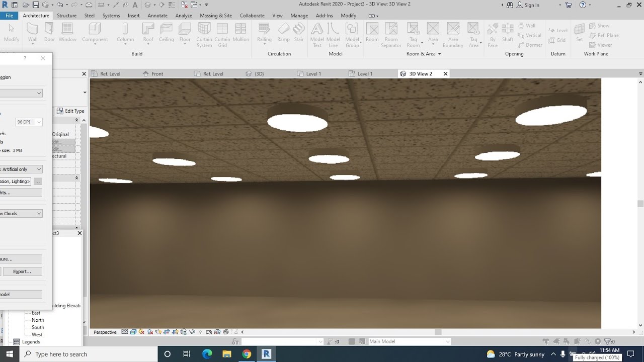This screenshot has height=362, width=644.
Task: Select the Legends node in Project Browser
Action: [x=31, y=342]
